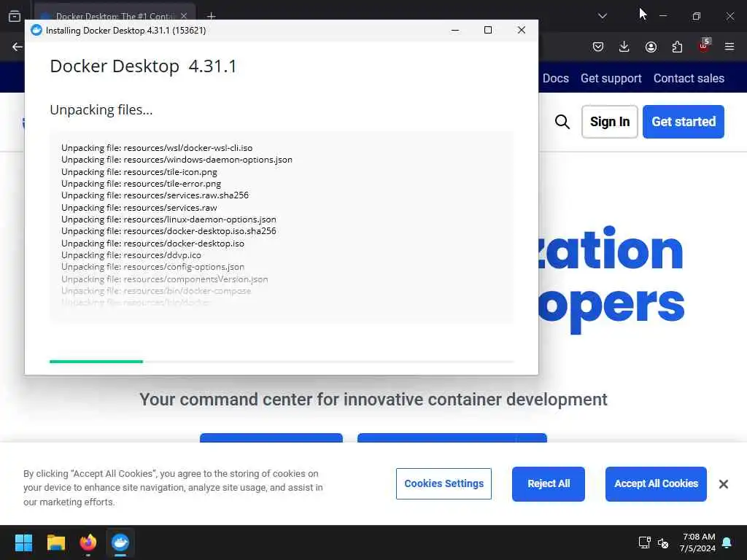Click the 'Unpacking files...' status text
Image resolution: width=747 pixels, height=560 pixels.
[x=101, y=110]
